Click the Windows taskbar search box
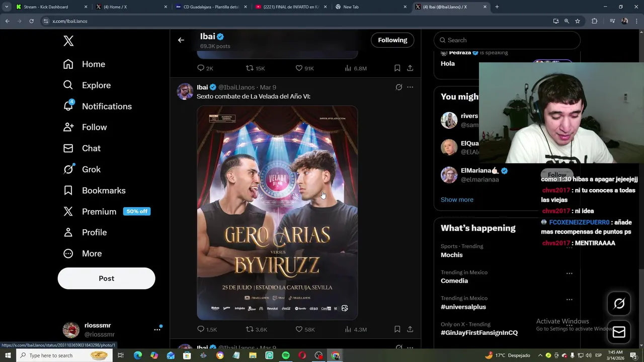Screen dimensions: 644x362 point(64,355)
